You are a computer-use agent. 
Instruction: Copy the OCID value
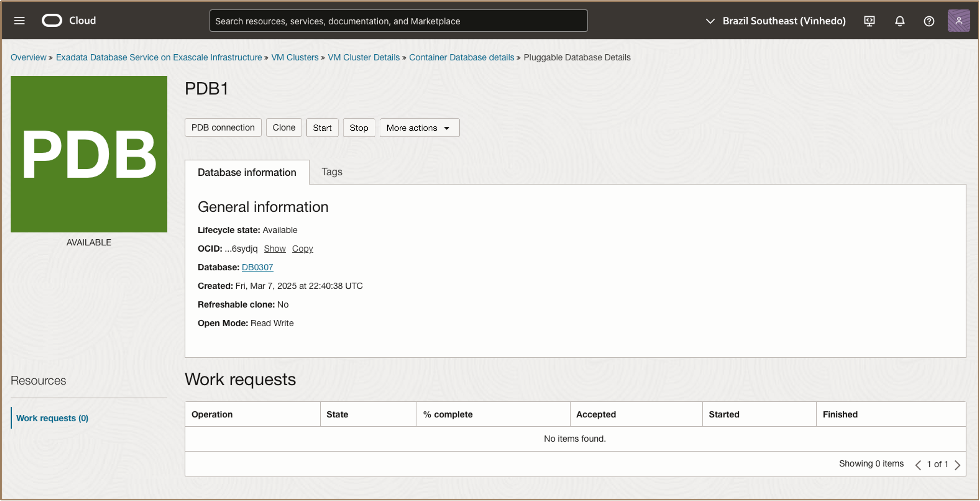click(x=302, y=249)
